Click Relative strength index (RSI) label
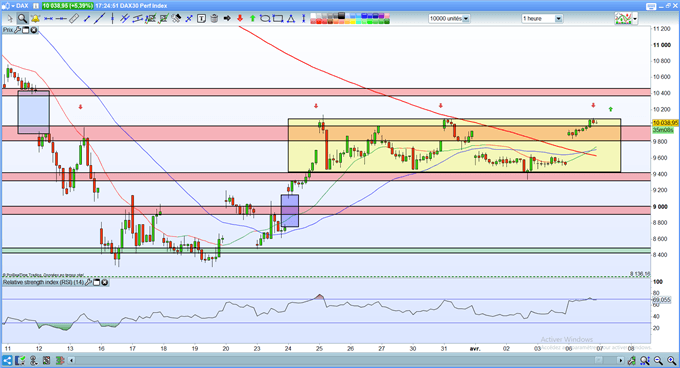Image resolution: width=680 pixels, height=368 pixels. click(43, 283)
